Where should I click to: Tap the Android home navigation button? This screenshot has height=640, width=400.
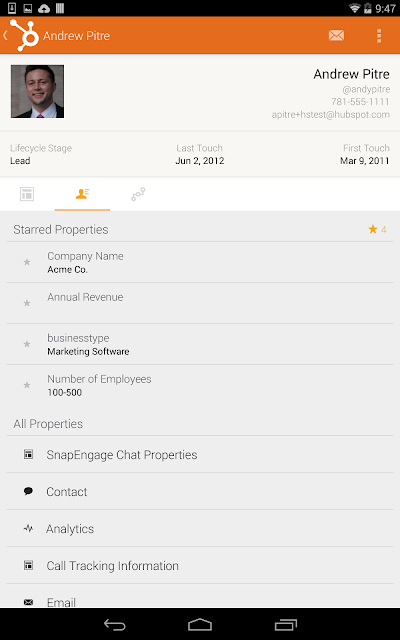click(x=200, y=624)
